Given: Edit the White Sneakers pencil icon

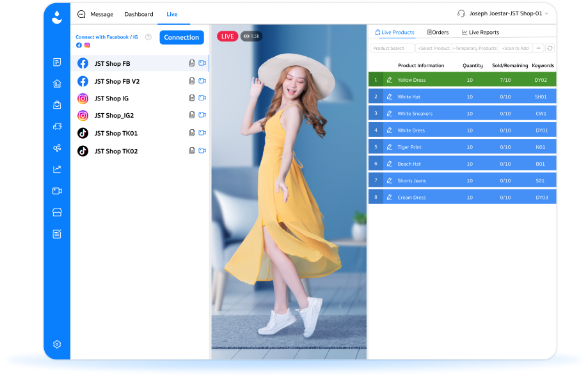Looking at the screenshot, I should (390, 114).
